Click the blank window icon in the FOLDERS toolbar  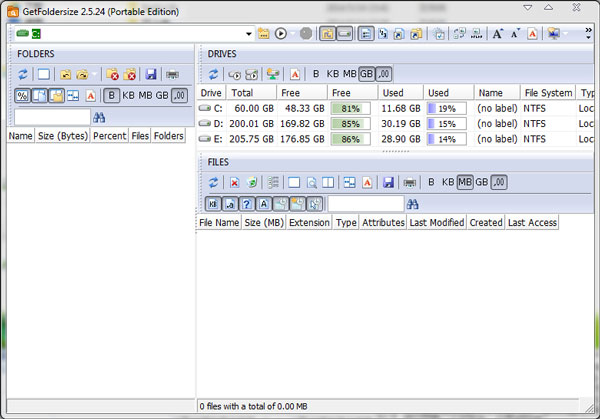pyautogui.click(x=44, y=74)
